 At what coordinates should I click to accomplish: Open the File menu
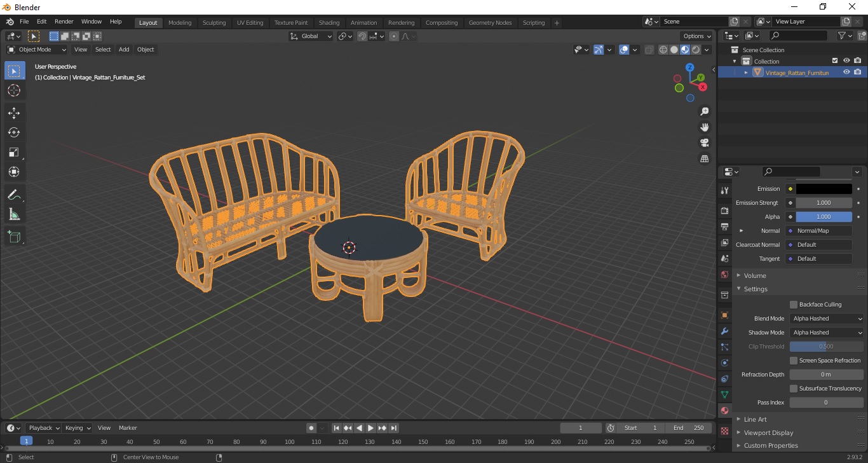tap(24, 22)
